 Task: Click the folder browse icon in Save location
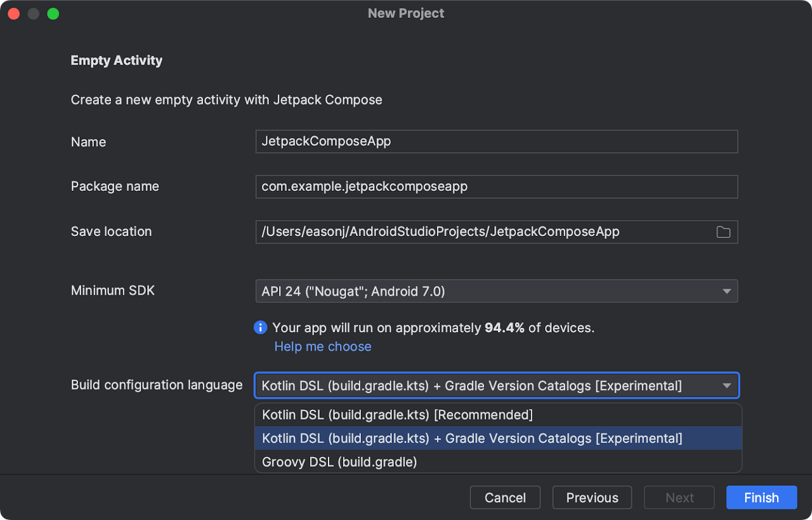[x=723, y=232]
